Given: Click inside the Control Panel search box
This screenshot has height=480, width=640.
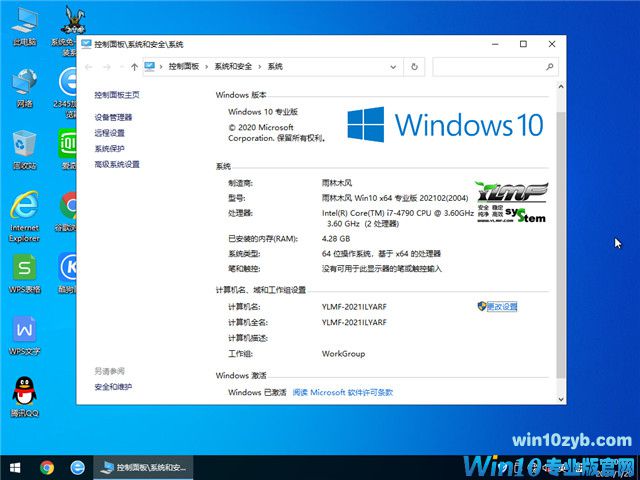Looking at the screenshot, I should (x=490, y=67).
